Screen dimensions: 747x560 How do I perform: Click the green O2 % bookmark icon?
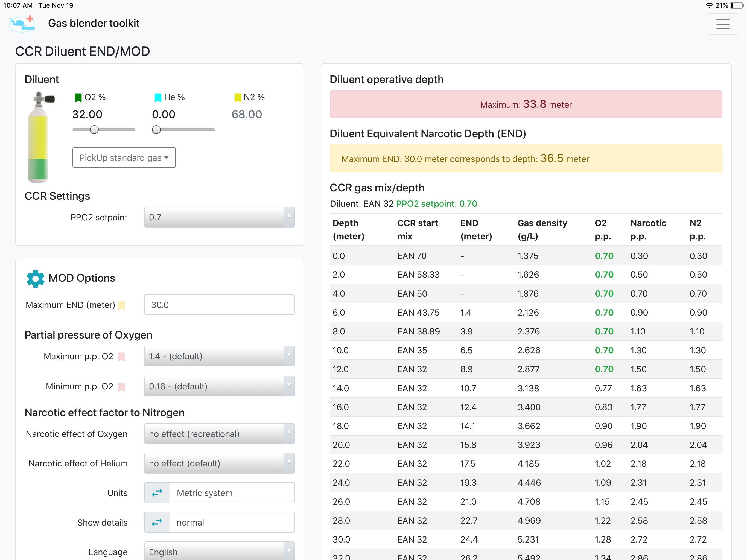pyautogui.click(x=78, y=98)
